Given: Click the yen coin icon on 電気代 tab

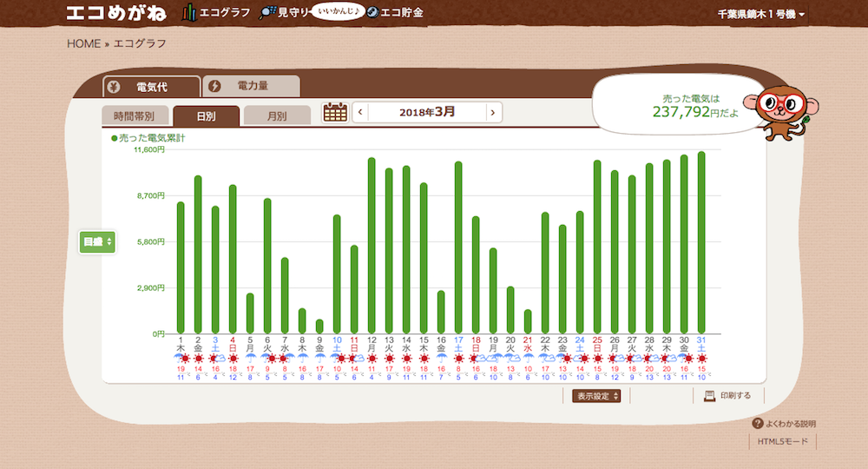Looking at the screenshot, I should pyautogui.click(x=114, y=87).
